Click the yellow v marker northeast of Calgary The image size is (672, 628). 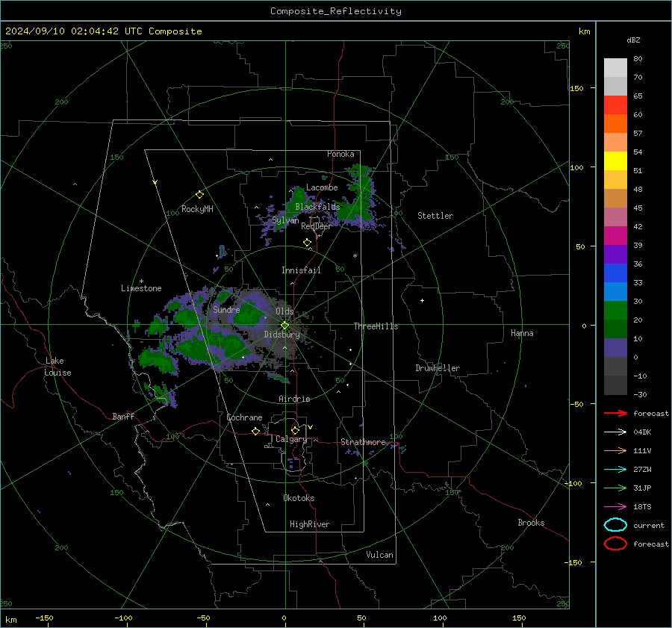point(311,427)
